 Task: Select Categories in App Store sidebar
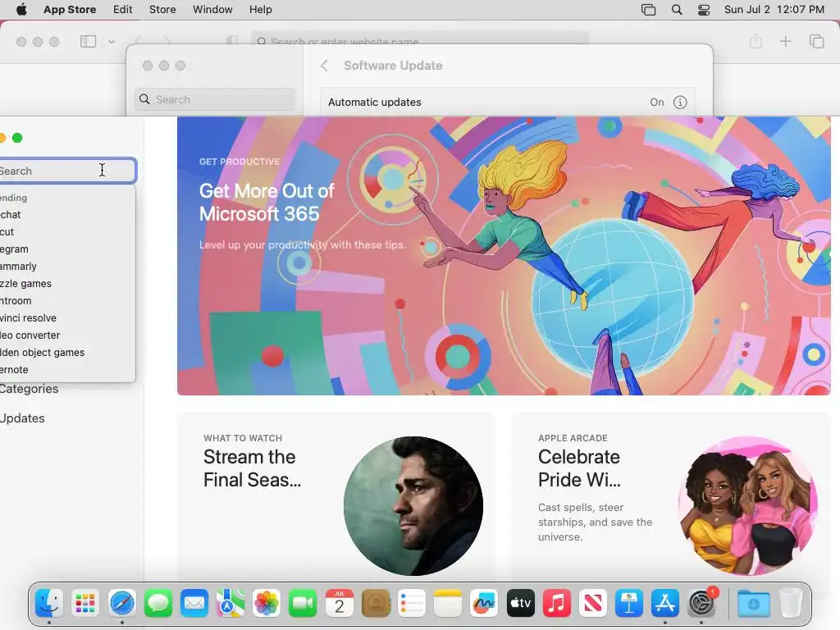coord(29,389)
